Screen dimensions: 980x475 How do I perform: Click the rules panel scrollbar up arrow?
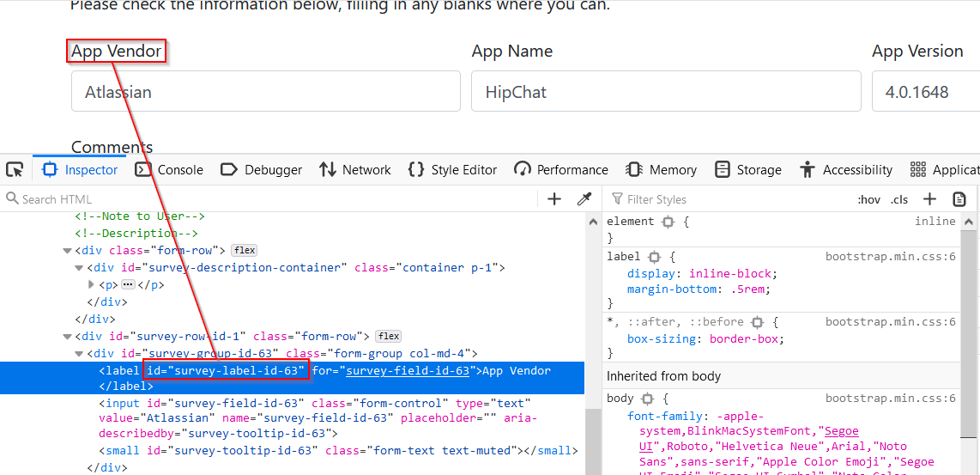(x=968, y=222)
